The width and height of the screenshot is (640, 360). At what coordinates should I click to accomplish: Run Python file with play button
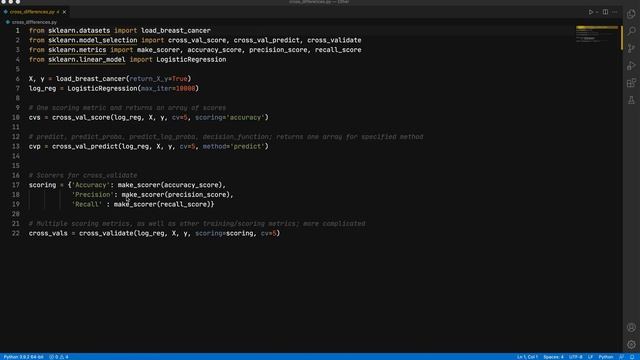click(x=591, y=12)
